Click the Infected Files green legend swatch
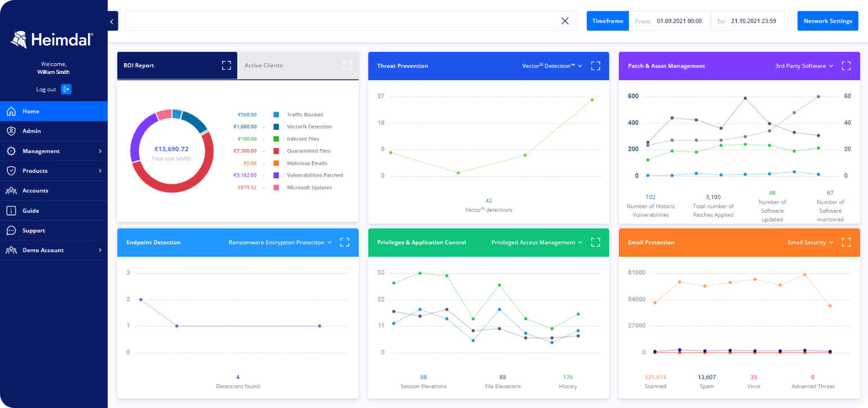 pos(276,139)
